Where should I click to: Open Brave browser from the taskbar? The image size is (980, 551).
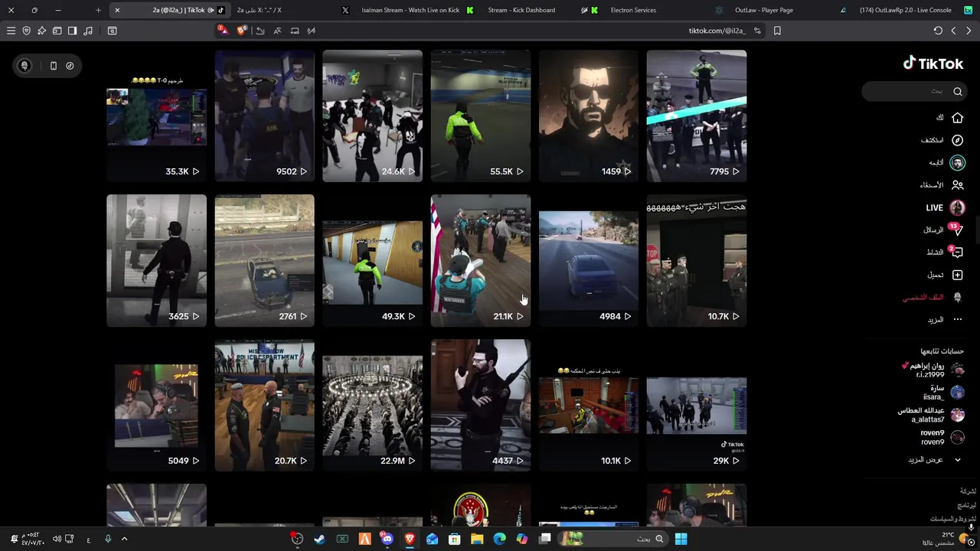[x=410, y=539]
